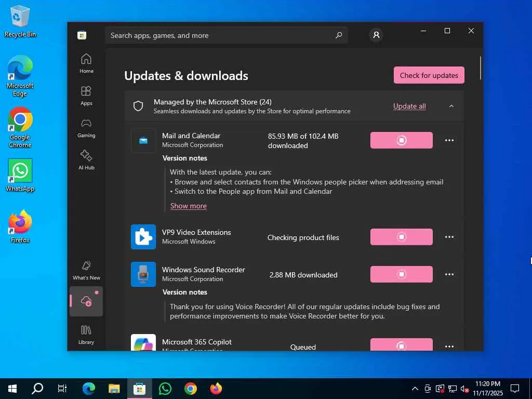Screen dimensions: 532x399
Task: Click the shield icon beside Managed by Store
Action: pos(138,106)
